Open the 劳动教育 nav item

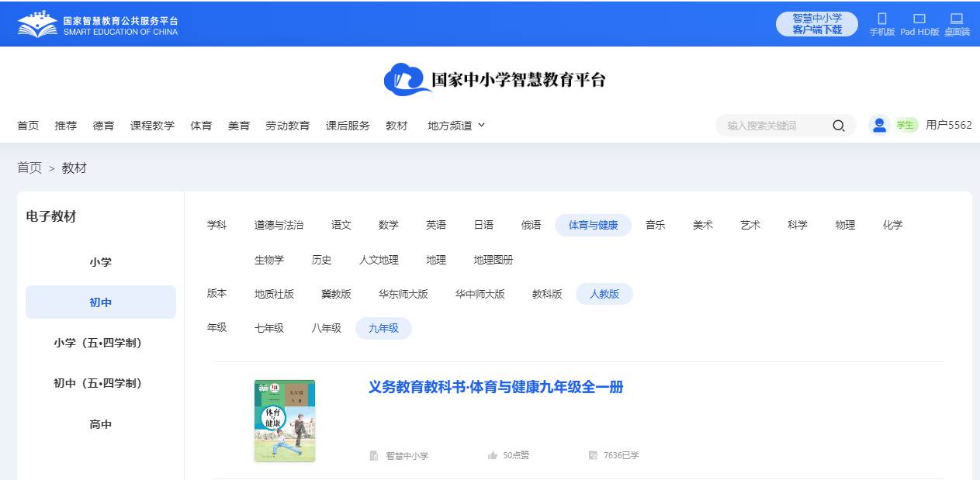(x=287, y=126)
